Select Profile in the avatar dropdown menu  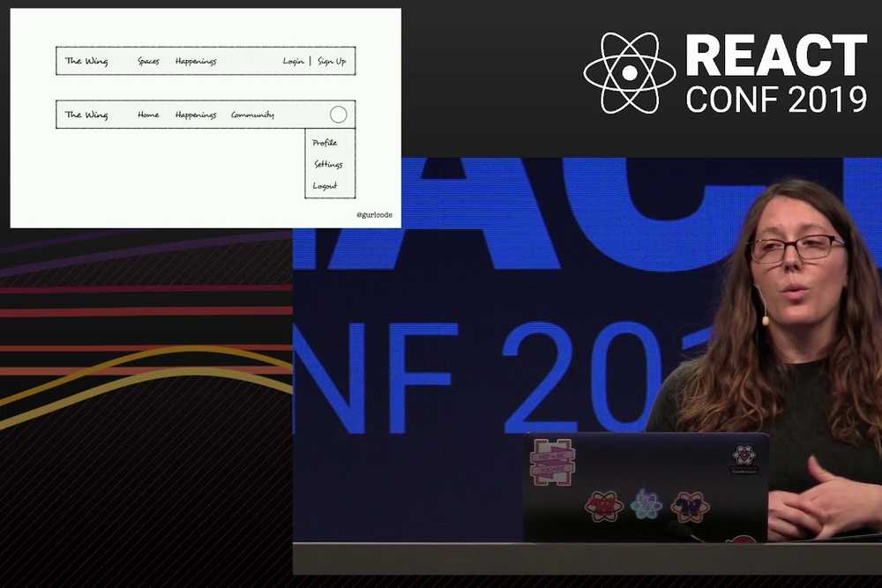coord(325,143)
